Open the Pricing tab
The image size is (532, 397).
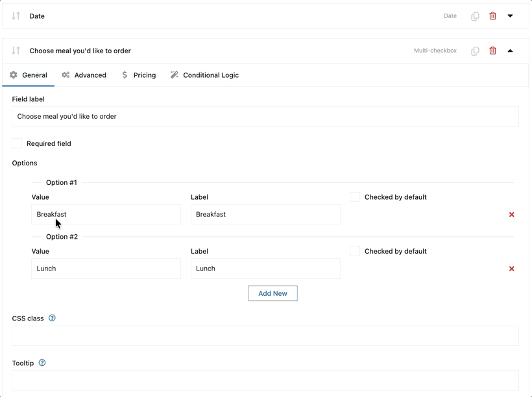[x=139, y=75]
